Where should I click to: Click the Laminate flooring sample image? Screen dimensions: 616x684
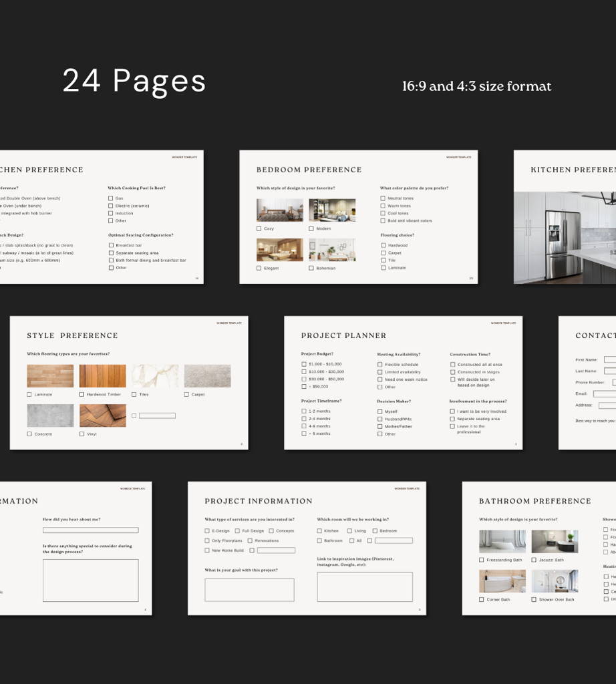point(50,375)
